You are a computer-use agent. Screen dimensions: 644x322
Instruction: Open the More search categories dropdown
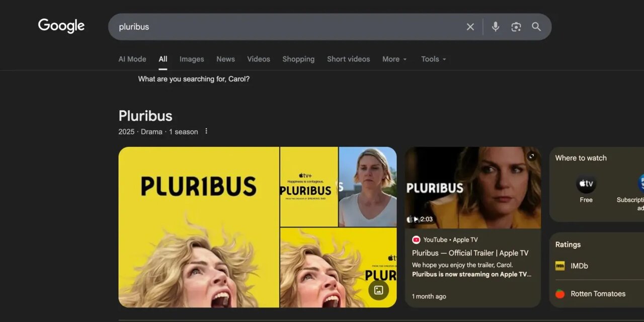pyautogui.click(x=394, y=59)
